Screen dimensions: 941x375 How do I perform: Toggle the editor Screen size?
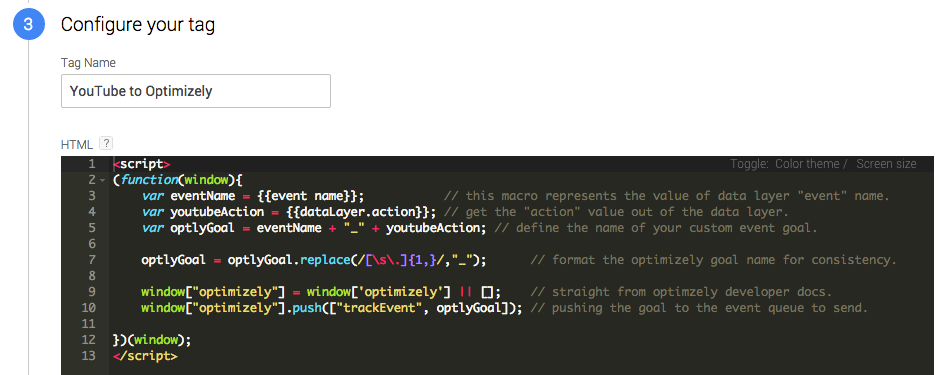point(886,164)
